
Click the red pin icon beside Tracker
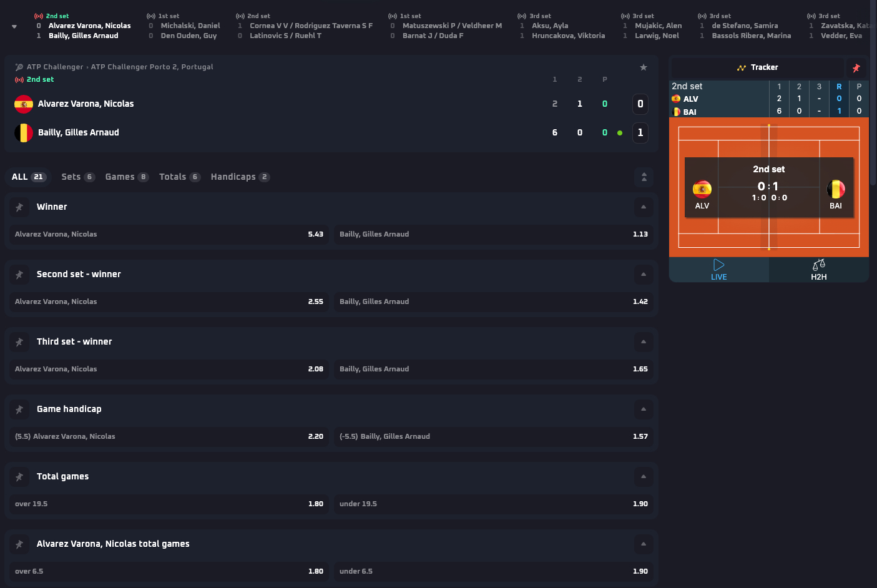[856, 68]
